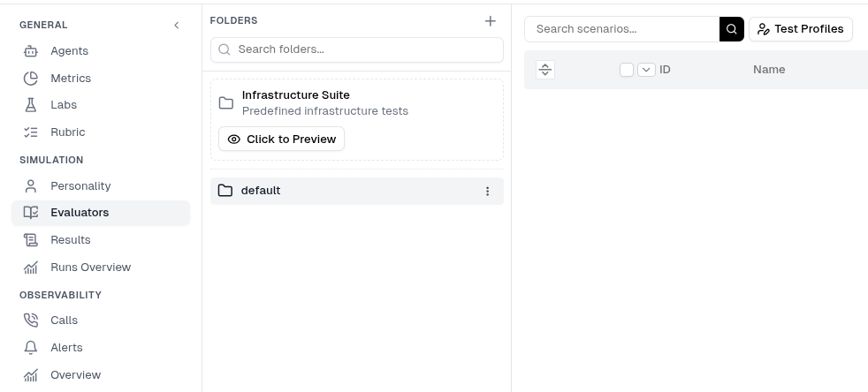Viewport: 868px width, 392px height.
Task: Open the Metrics section
Action: pyautogui.click(x=71, y=78)
